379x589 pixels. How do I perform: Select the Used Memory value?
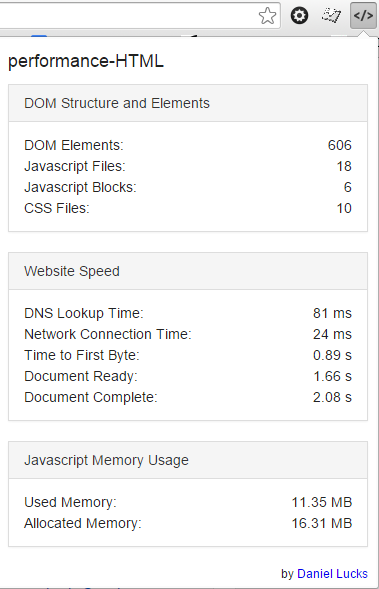(322, 502)
